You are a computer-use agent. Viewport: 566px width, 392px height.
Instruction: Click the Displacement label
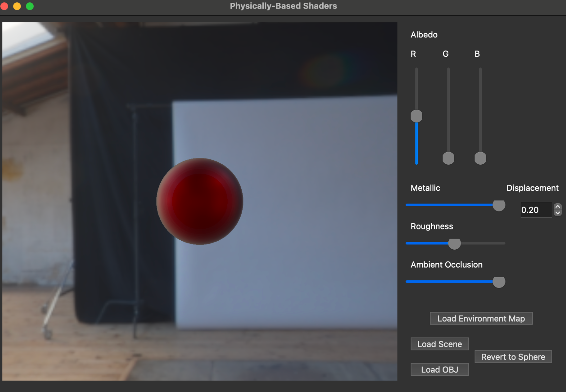click(532, 188)
